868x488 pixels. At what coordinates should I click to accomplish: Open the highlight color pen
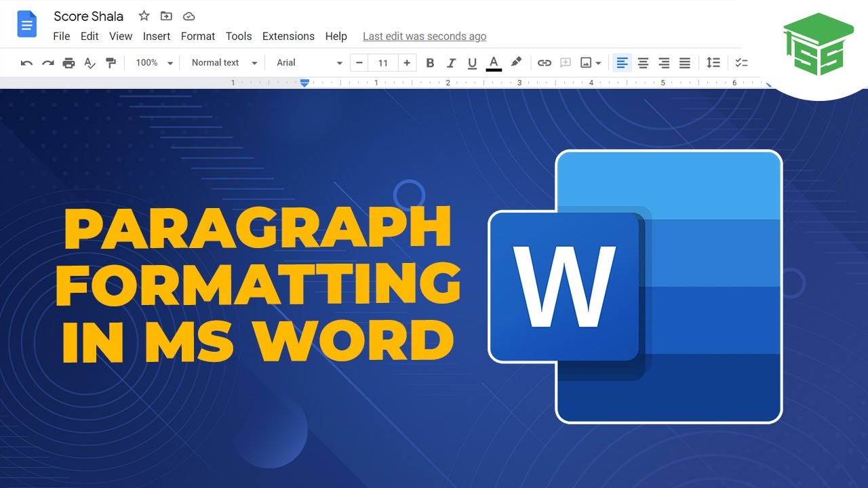coord(516,62)
